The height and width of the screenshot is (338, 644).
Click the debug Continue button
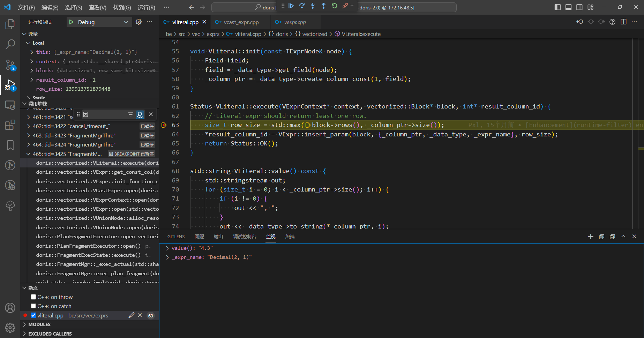[291, 6]
